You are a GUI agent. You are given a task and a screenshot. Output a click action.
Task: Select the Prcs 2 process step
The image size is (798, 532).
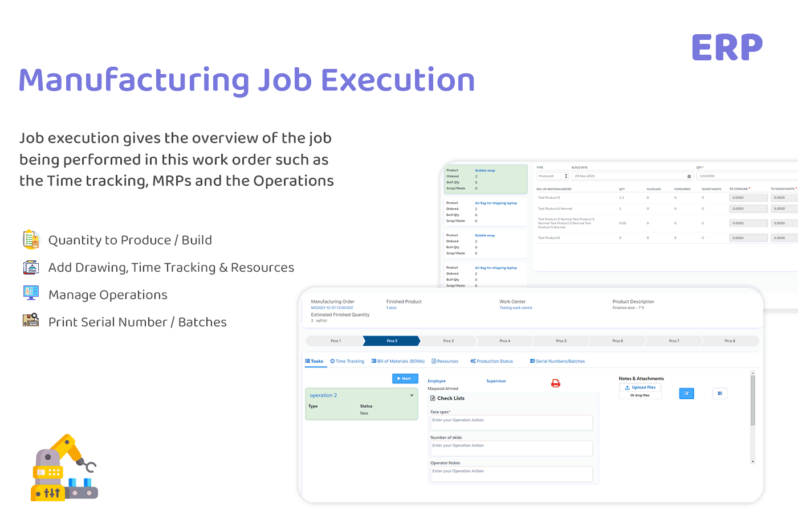392,341
